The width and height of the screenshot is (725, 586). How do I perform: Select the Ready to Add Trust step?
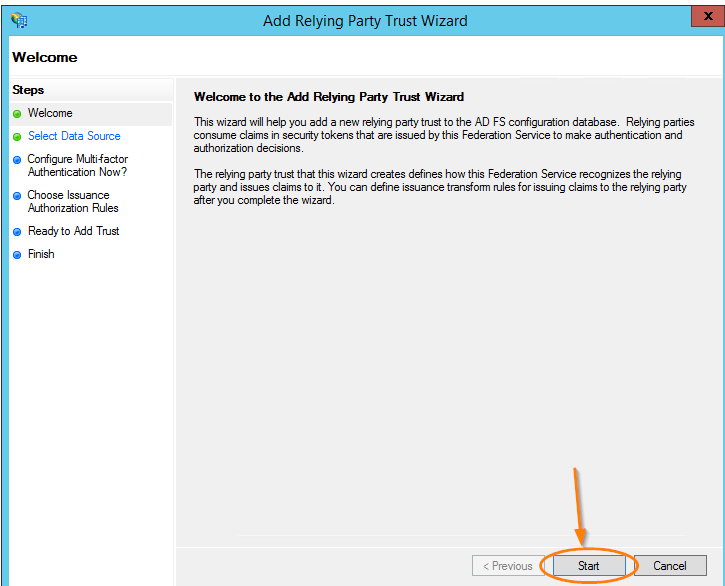(74, 231)
